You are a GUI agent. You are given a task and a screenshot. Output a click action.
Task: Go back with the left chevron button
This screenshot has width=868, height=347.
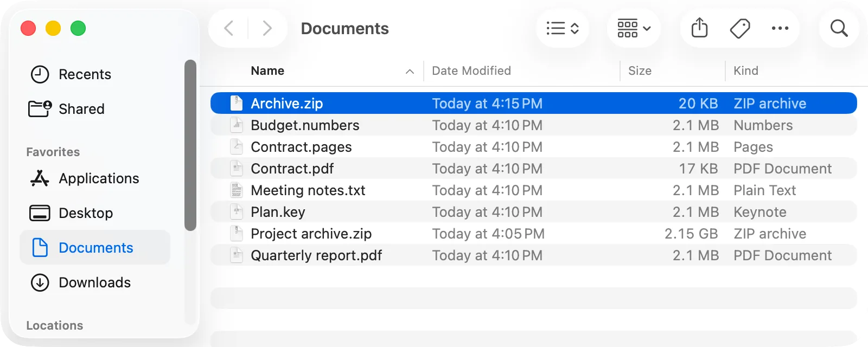point(229,28)
